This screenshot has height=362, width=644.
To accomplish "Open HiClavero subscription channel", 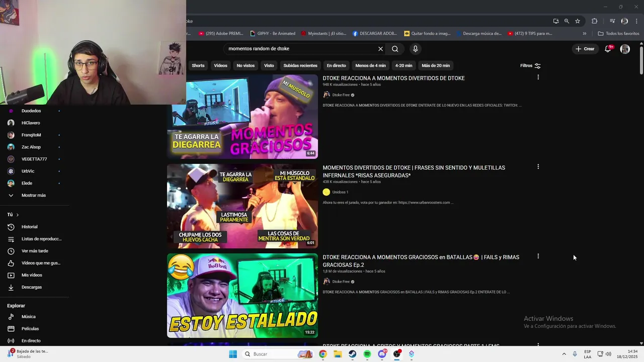I will pos(31,123).
